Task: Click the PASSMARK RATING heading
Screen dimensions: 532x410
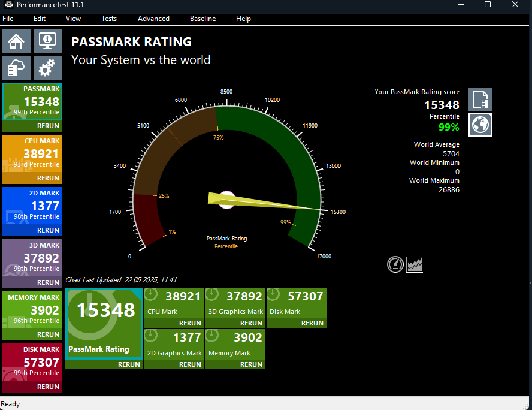Action: click(131, 42)
